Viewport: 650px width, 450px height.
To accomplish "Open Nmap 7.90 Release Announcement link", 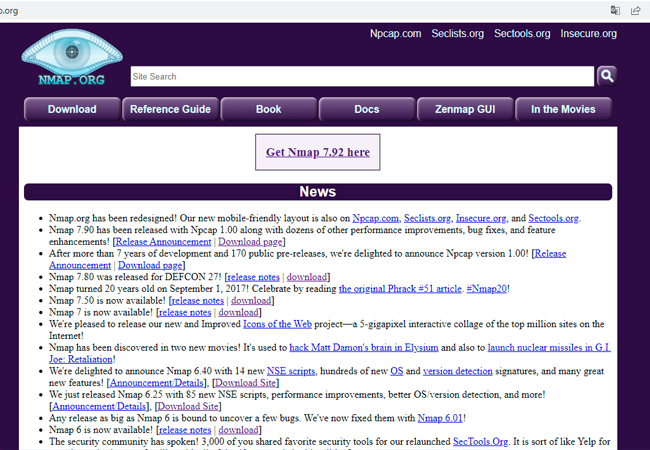I will pyautogui.click(x=163, y=242).
